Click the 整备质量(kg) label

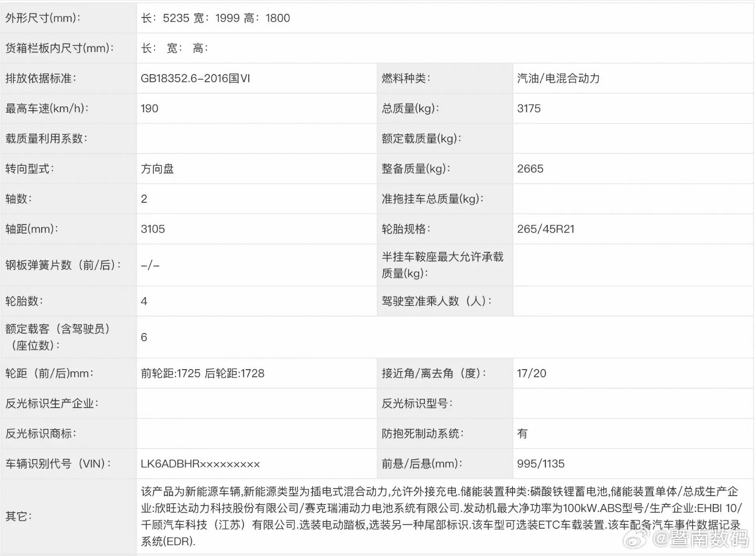coord(416,169)
